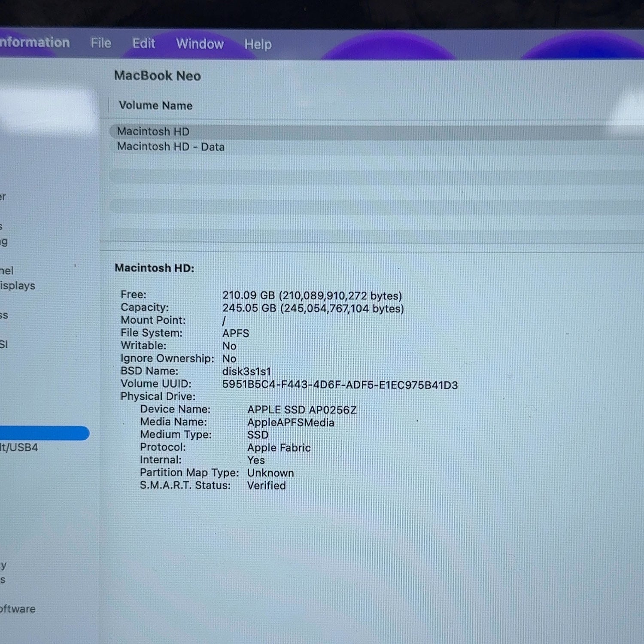Click the Mount Point value slash
644x644 pixels.
[224, 321]
